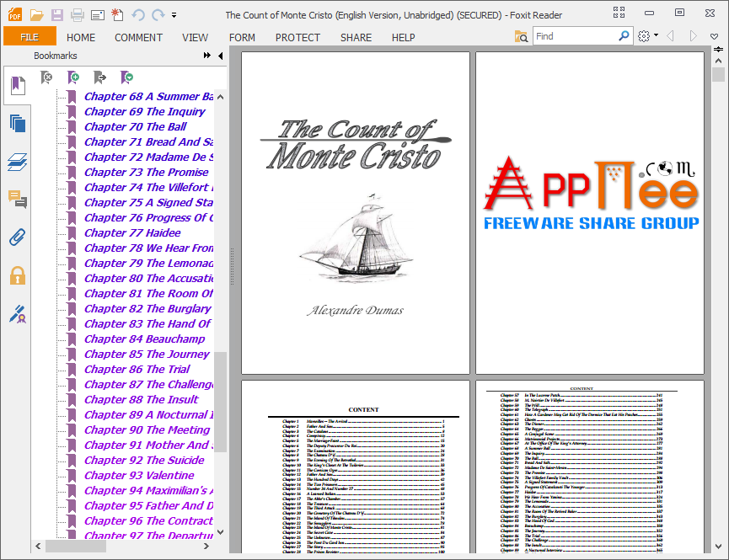
Task: Switch to the HOME ribbon tab
Action: (81, 37)
